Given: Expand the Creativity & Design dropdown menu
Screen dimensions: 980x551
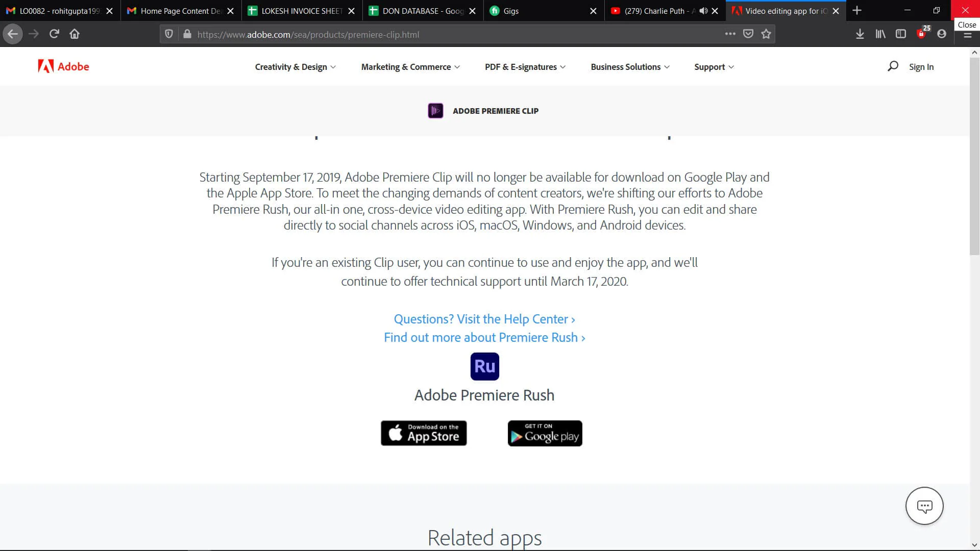Looking at the screenshot, I should point(295,67).
